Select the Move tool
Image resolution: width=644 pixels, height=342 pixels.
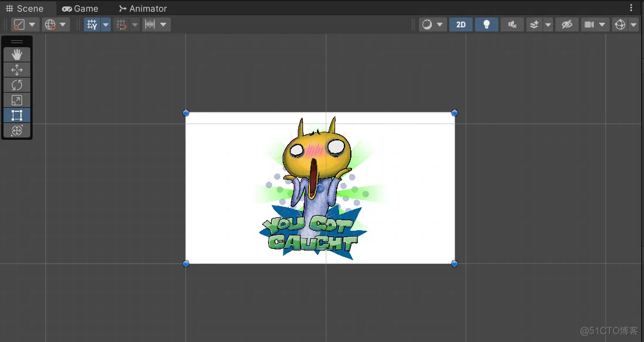pos(17,70)
